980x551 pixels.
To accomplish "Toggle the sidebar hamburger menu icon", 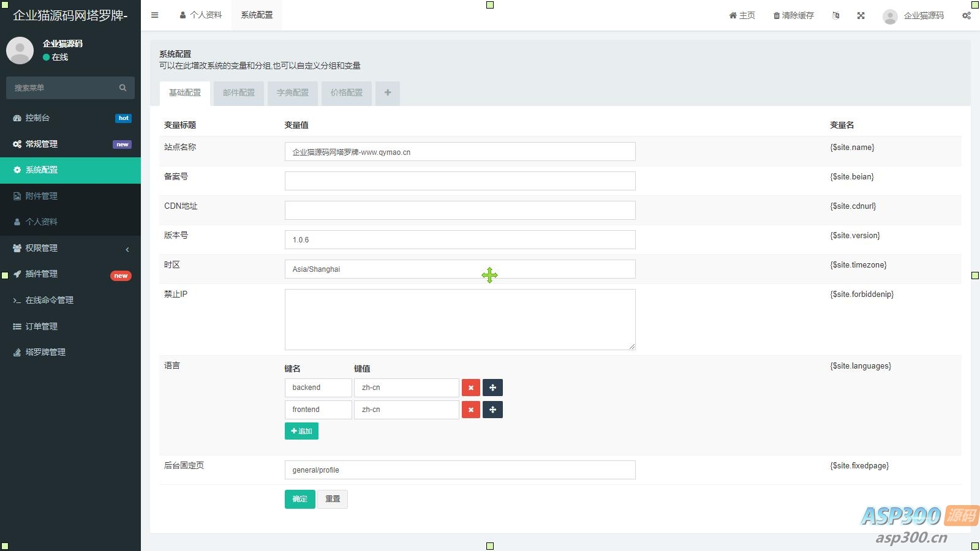I will [155, 15].
